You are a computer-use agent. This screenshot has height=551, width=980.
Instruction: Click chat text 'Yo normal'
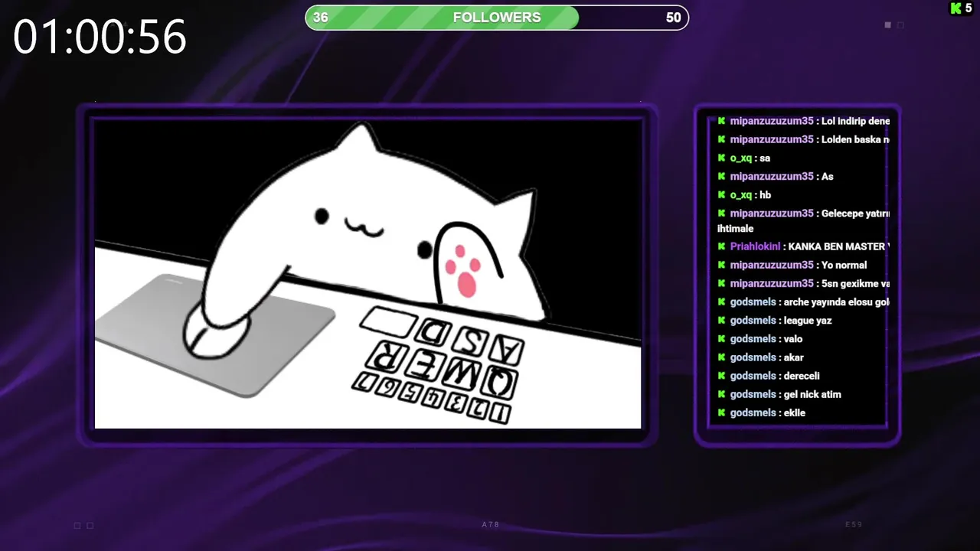tap(844, 265)
